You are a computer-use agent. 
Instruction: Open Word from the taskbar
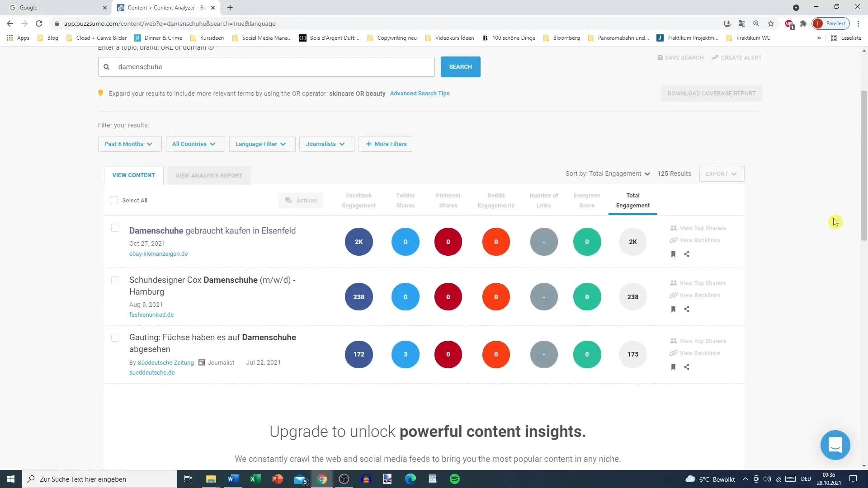[x=233, y=479]
